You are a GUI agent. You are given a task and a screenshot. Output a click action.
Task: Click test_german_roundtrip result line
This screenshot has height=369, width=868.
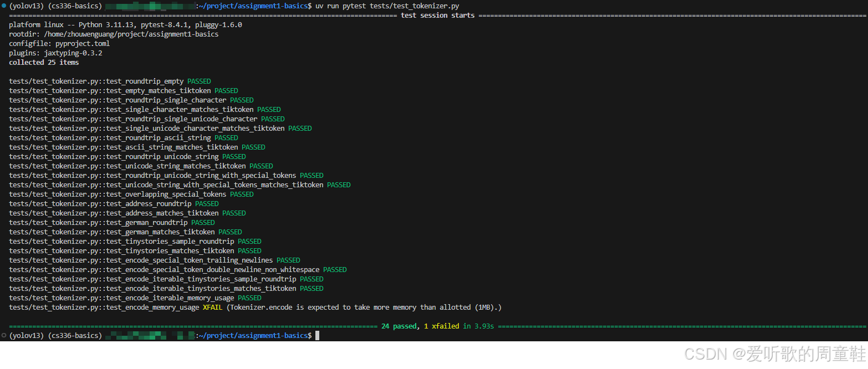(x=112, y=223)
